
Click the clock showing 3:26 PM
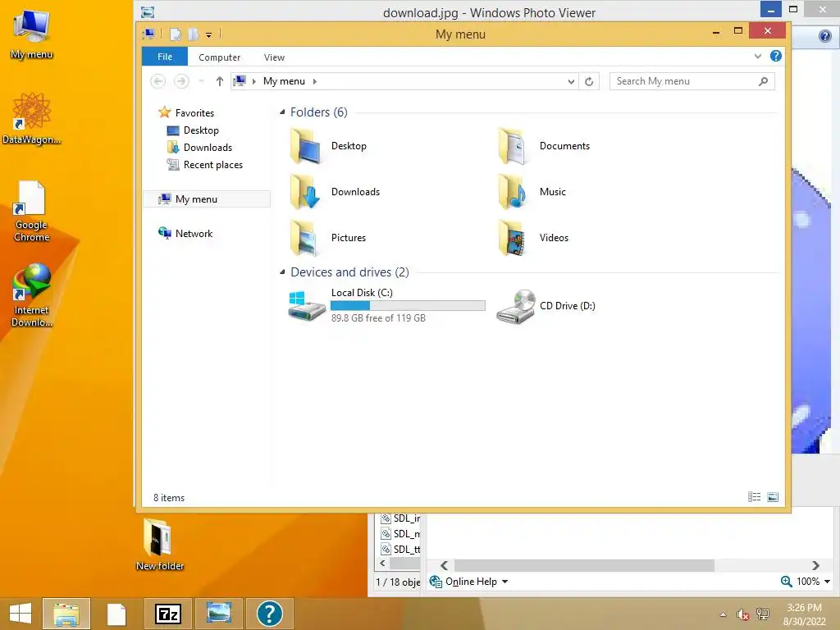(x=804, y=608)
